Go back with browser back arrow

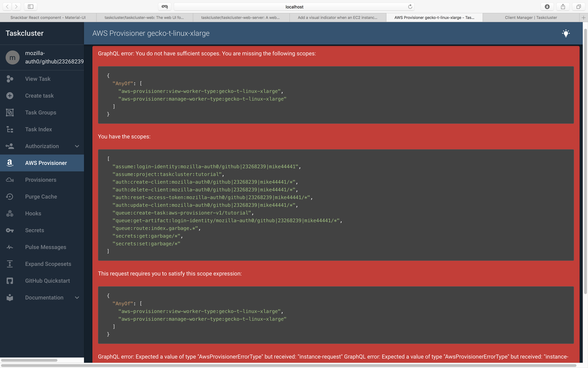click(x=7, y=7)
